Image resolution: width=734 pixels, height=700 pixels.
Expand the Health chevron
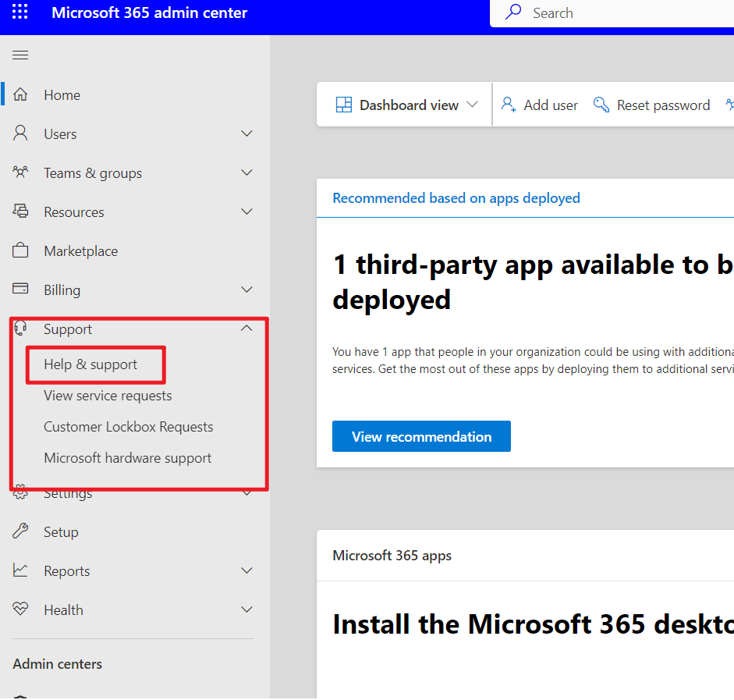click(x=246, y=609)
